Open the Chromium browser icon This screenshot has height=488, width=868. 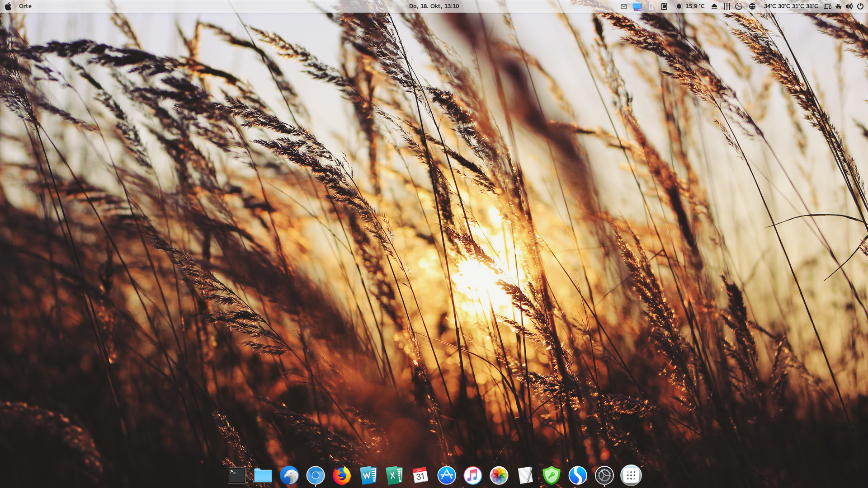pos(316,475)
